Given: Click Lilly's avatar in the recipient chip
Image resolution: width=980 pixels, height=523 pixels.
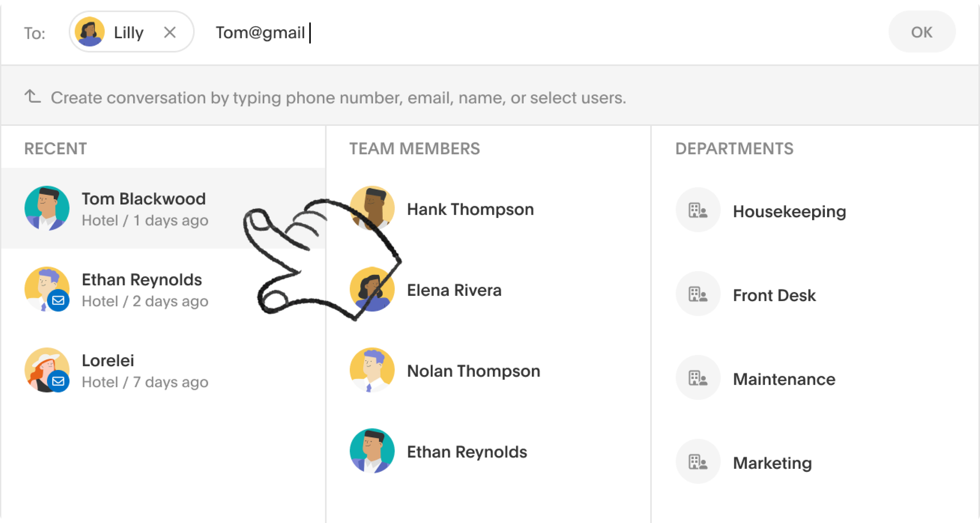Looking at the screenshot, I should [x=90, y=32].
